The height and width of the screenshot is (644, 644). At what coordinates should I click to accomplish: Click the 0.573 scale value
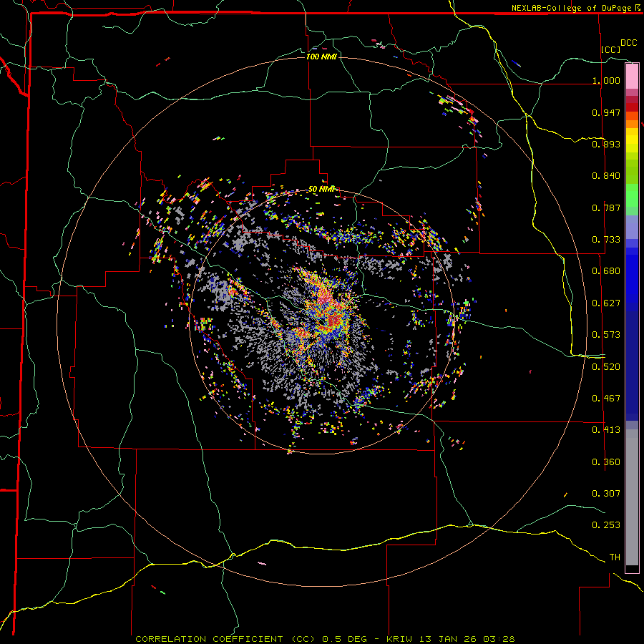pyautogui.click(x=606, y=335)
